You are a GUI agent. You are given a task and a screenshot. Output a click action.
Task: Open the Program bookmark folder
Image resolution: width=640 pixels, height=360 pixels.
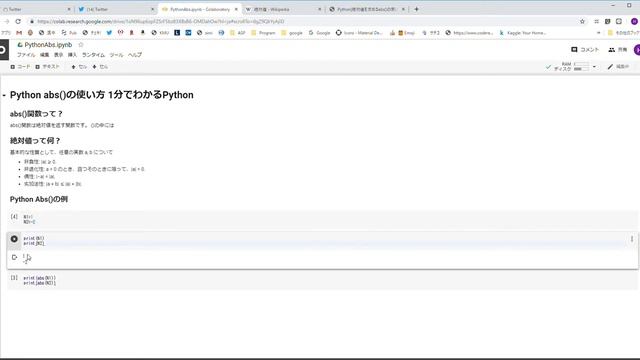(x=263, y=33)
